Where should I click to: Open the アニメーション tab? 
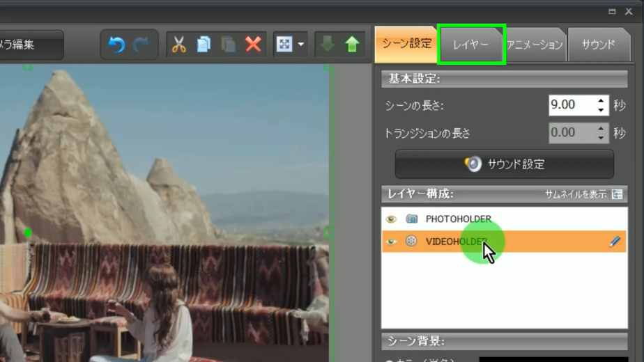(535, 45)
